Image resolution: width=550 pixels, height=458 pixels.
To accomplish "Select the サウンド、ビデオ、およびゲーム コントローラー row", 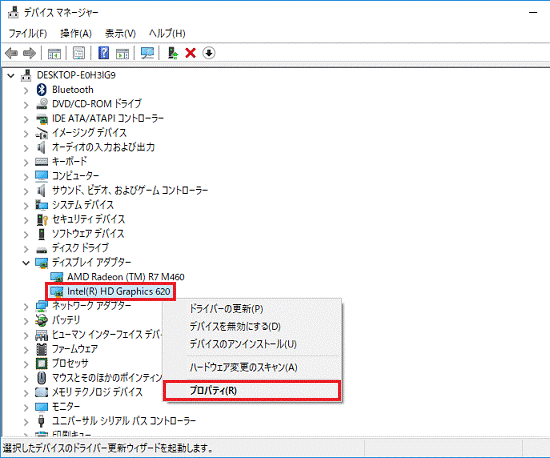I will click(x=130, y=190).
